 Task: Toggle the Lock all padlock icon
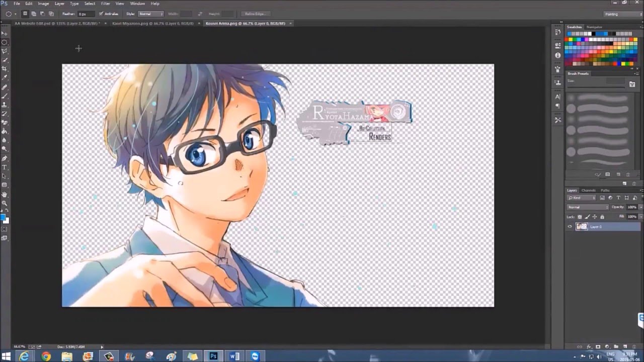coord(602,217)
